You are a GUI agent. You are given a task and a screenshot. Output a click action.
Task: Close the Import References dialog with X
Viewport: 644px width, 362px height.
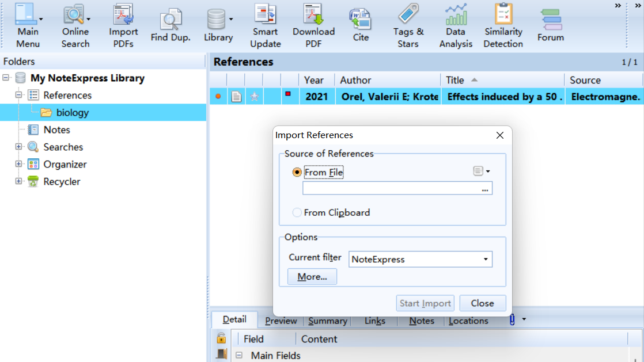pos(500,135)
